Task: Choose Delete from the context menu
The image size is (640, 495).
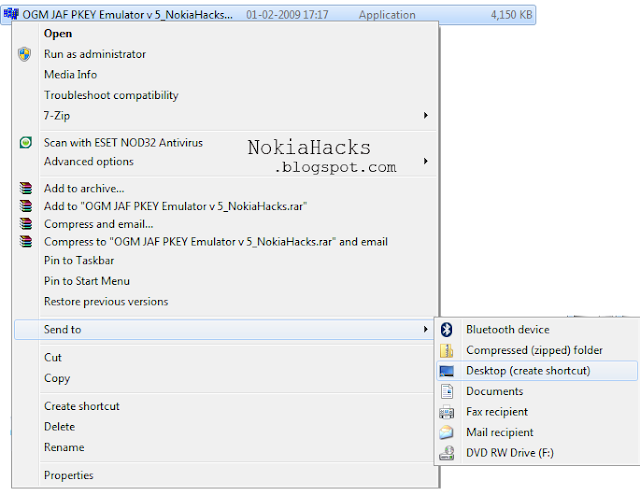Action: point(225,426)
